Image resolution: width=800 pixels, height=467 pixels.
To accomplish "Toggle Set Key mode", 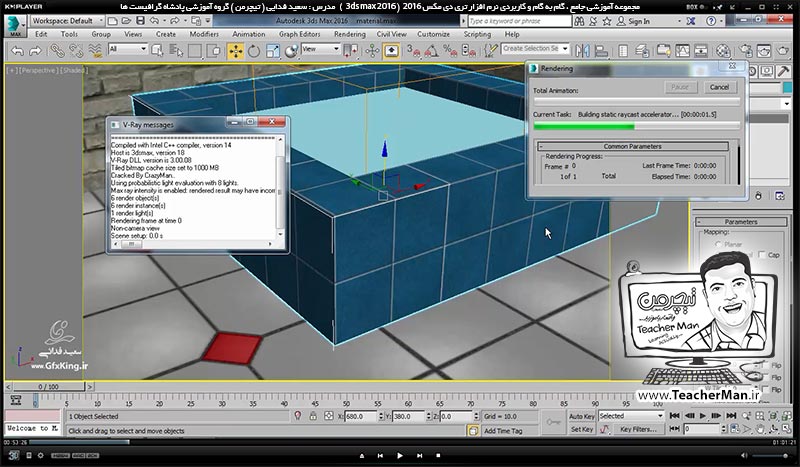I will click(x=582, y=429).
